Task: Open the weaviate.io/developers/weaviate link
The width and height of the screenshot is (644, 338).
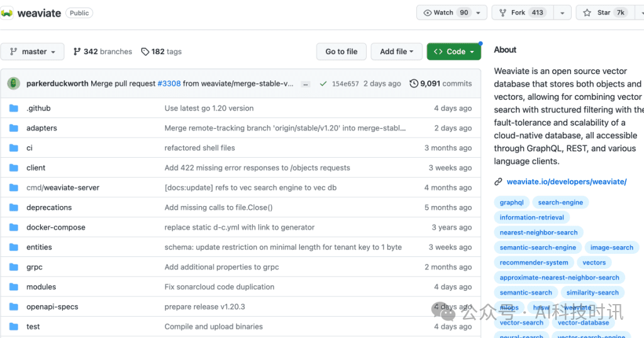Action: (566, 182)
